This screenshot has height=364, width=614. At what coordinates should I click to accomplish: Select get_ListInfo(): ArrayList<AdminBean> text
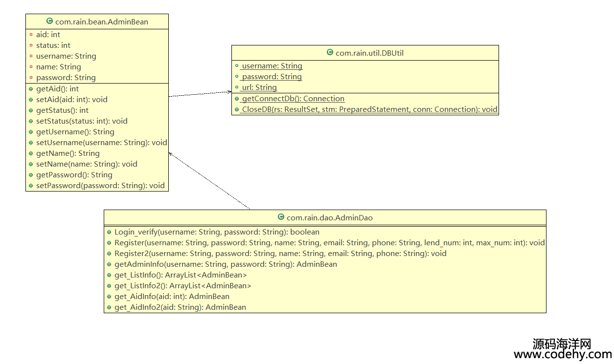click(x=181, y=275)
